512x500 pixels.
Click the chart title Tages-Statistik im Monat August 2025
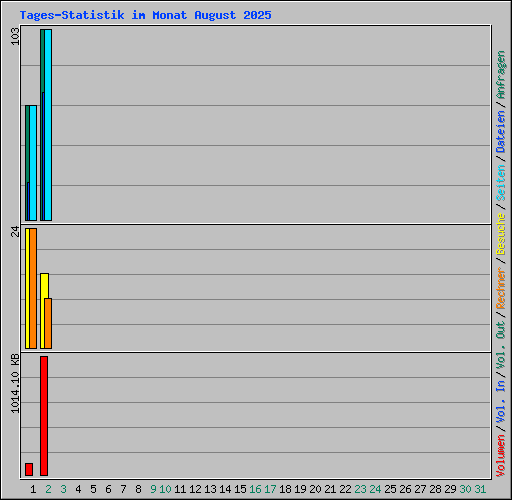pyautogui.click(x=145, y=15)
